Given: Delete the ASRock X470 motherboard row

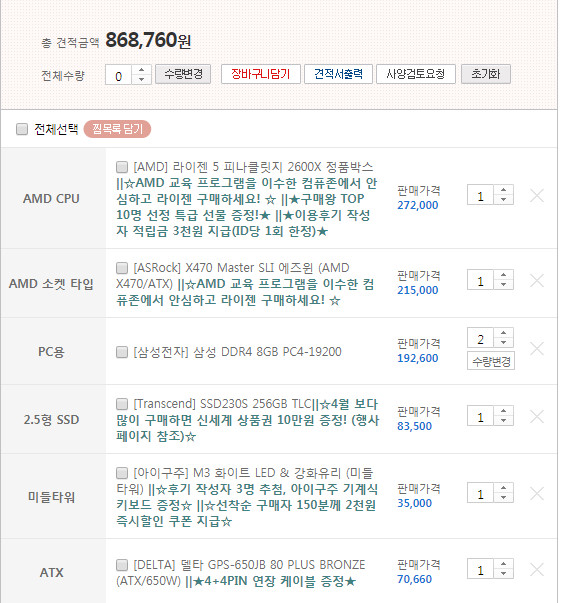Looking at the screenshot, I should click(536, 281).
